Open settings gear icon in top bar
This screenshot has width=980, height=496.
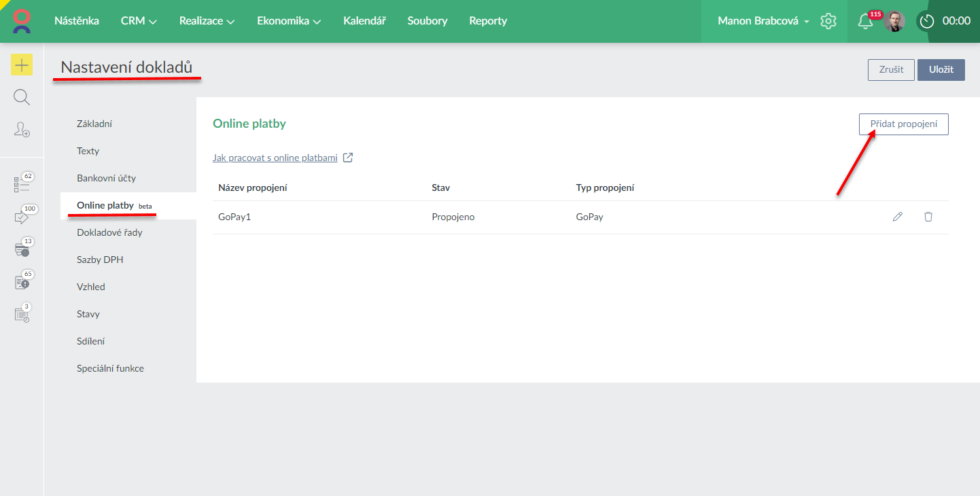(x=828, y=21)
